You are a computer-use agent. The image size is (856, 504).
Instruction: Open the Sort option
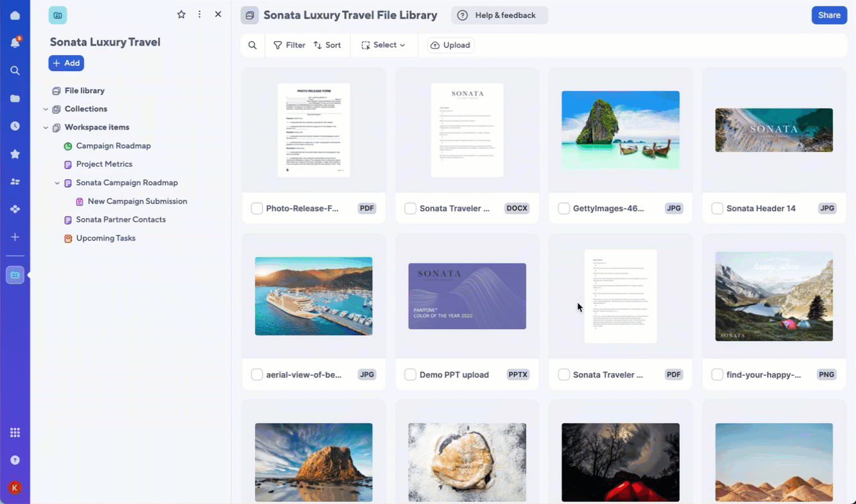327,45
